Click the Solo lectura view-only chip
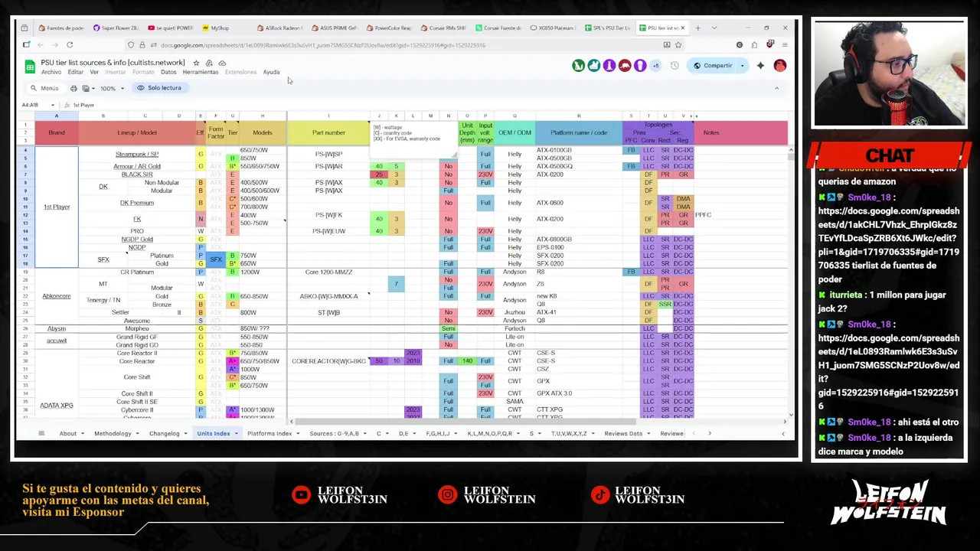 (x=159, y=88)
